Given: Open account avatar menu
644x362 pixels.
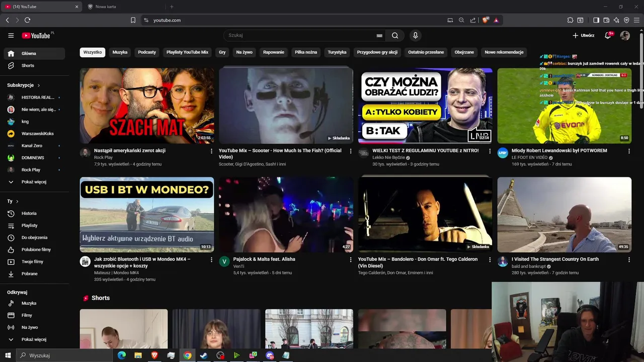Looking at the screenshot, I should 625,36.
